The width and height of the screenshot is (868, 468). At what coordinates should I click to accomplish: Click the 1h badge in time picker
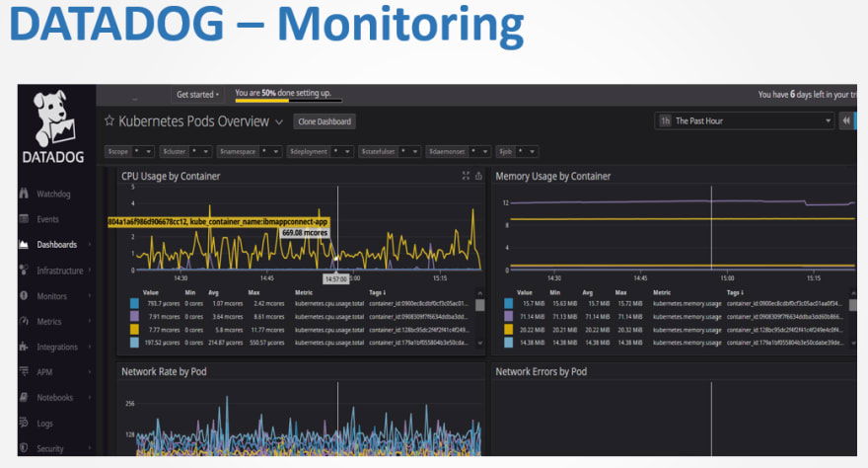pos(665,120)
